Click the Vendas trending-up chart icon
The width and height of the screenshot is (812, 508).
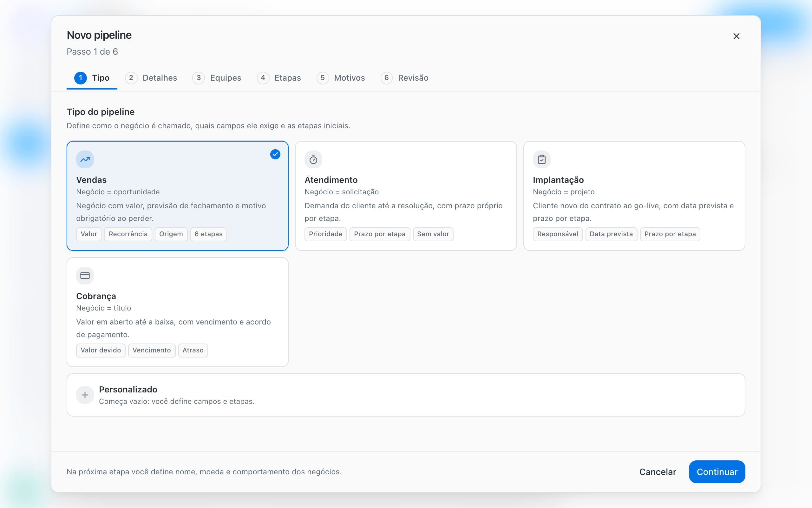[85, 159]
